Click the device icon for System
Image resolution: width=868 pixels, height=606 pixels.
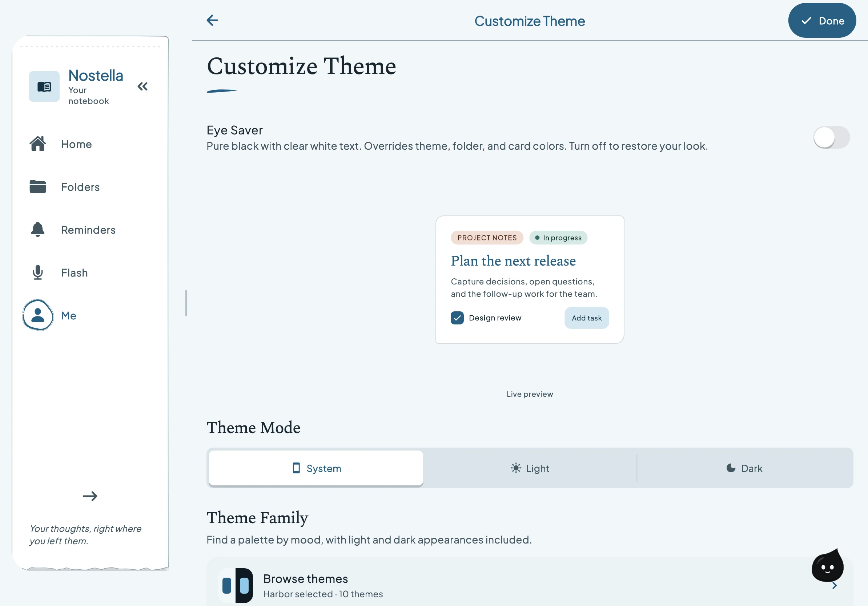296,468
